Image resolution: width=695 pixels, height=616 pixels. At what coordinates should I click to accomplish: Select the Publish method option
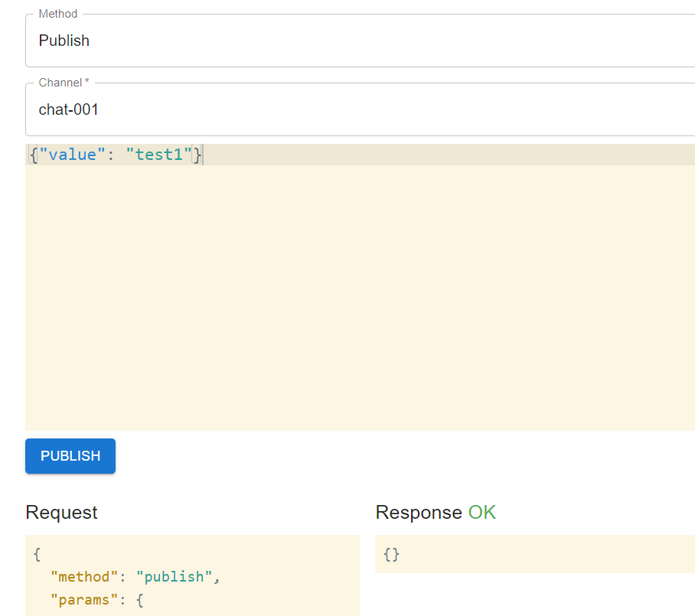[x=64, y=41]
